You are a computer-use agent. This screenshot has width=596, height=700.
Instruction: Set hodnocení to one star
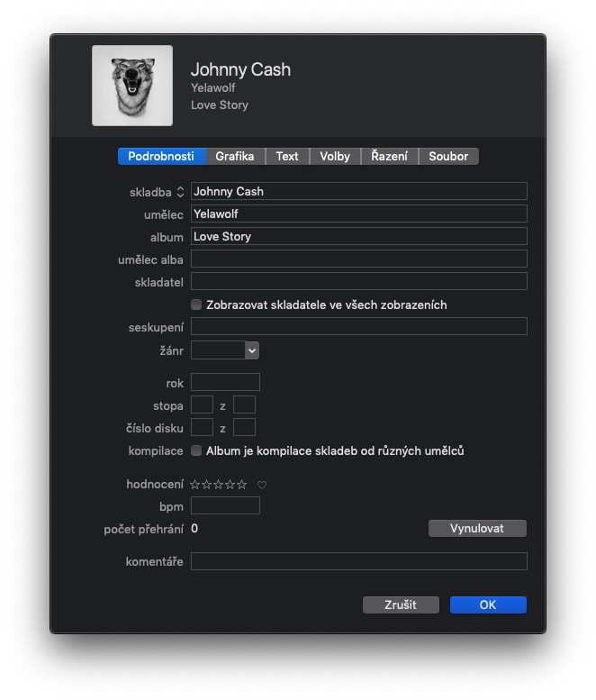pyautogui.click(x=195, y=485)
